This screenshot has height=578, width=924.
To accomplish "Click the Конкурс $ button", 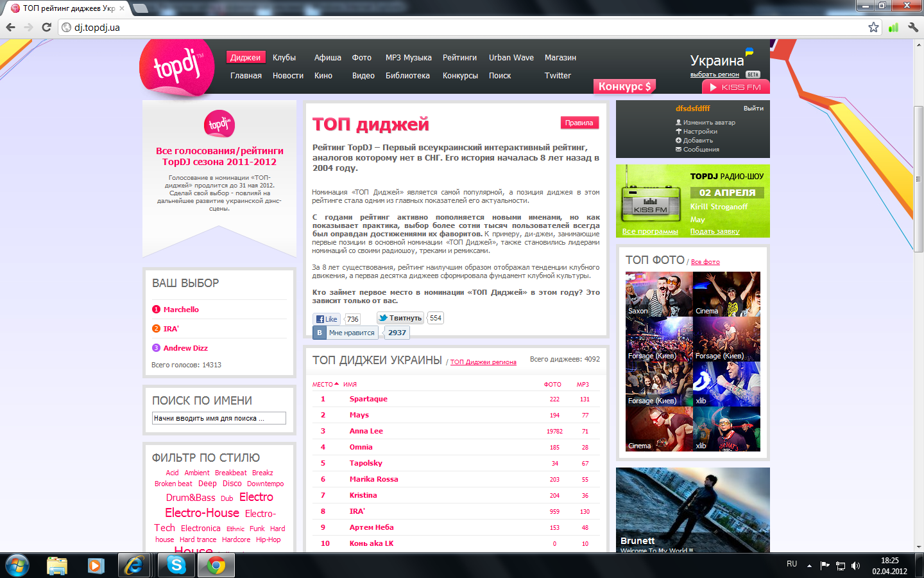I will [x=625, y=86].
